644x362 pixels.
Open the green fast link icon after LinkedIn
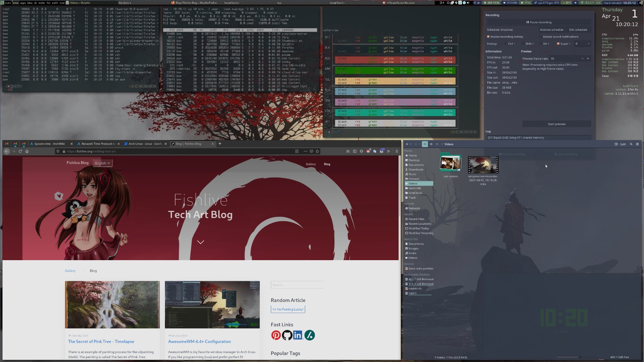click(x=309, y=335)
